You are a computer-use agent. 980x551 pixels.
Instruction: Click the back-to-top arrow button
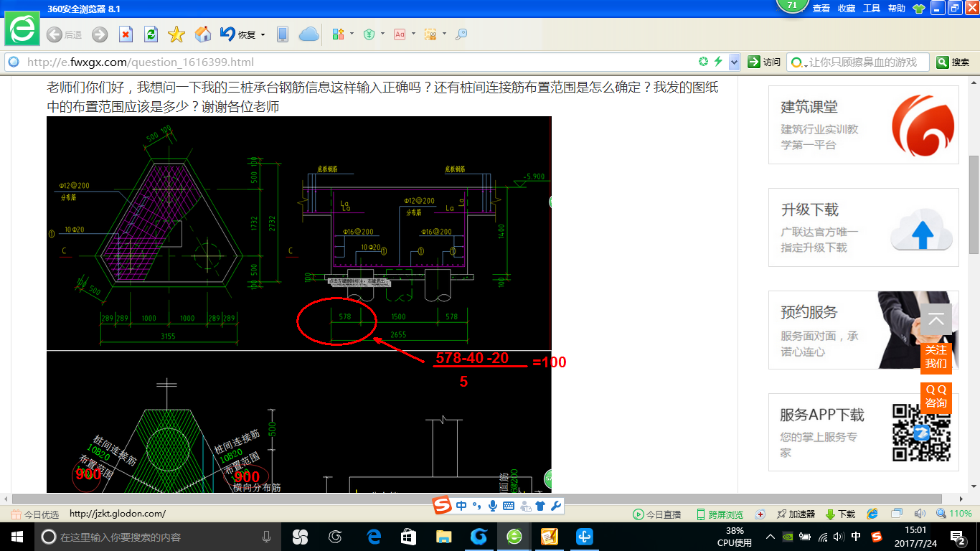click(936, 319)
